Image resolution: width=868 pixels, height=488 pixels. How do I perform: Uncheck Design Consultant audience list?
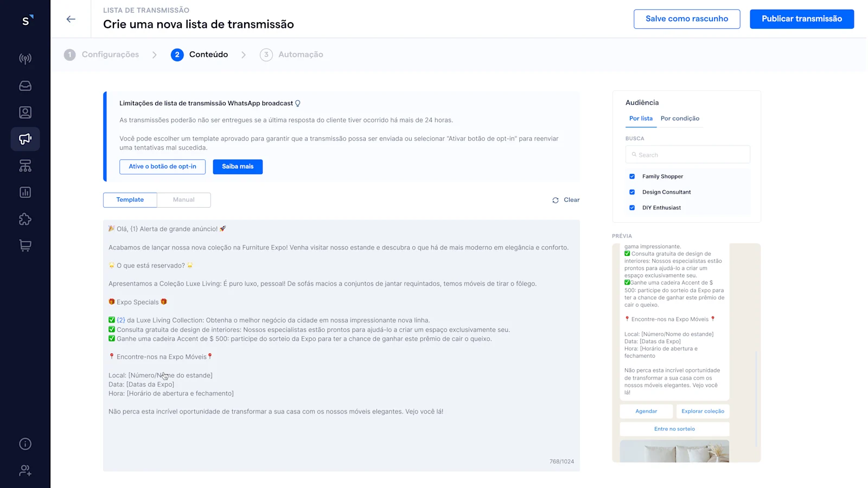(631, 192)
